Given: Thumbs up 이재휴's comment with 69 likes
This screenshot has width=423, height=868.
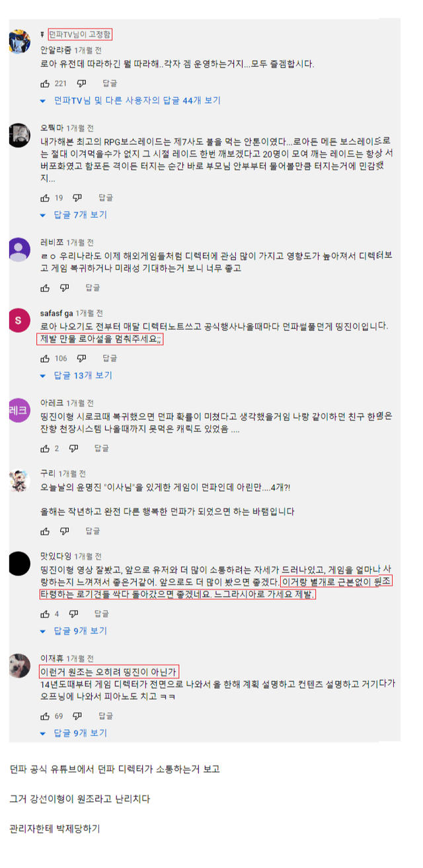Looking at the screenshot, I should click(x=45, y=716).
